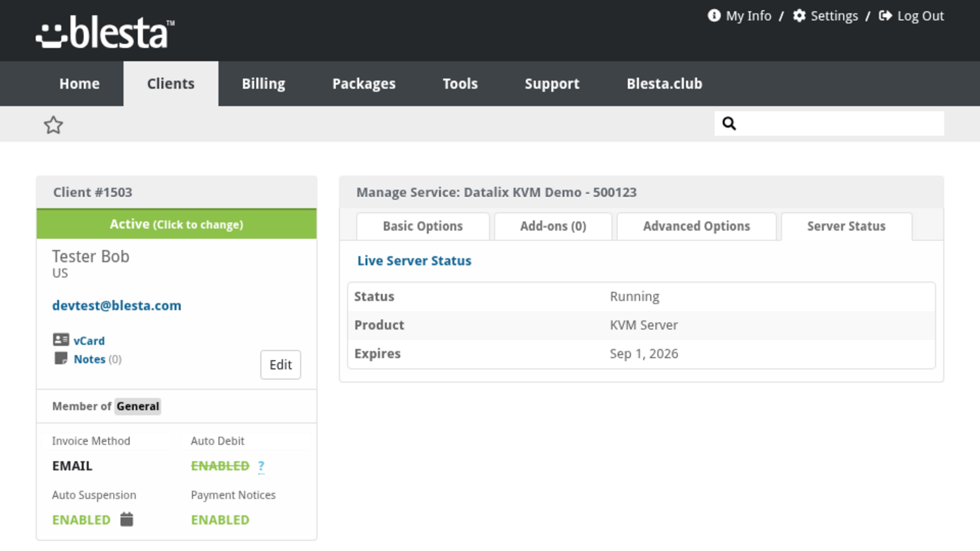Change the Active client status bar
980x551 pixels.
click(177, 224)
